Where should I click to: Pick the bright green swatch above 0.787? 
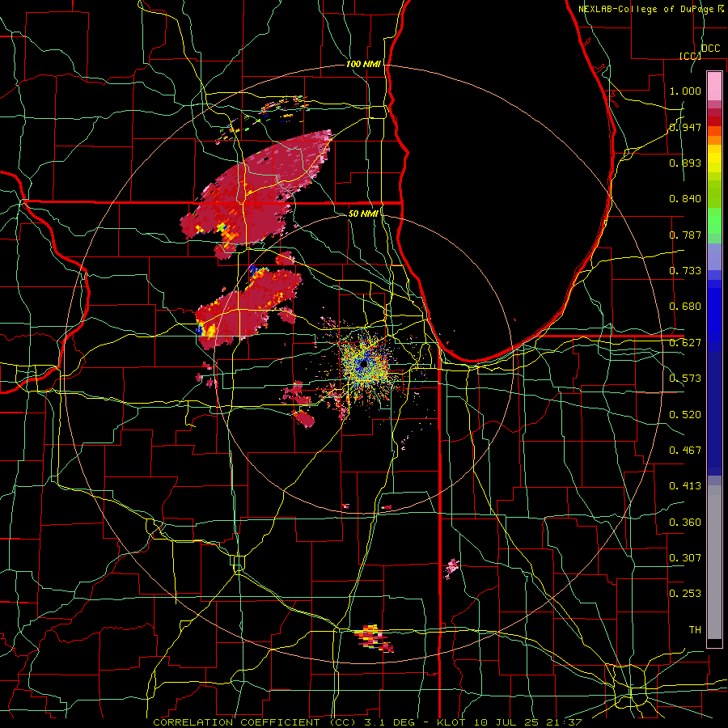[x=714, y=221]
